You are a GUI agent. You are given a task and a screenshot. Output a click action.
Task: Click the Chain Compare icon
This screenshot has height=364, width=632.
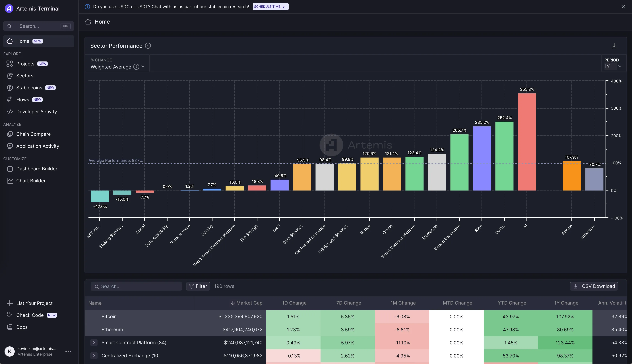click(10, 134)
